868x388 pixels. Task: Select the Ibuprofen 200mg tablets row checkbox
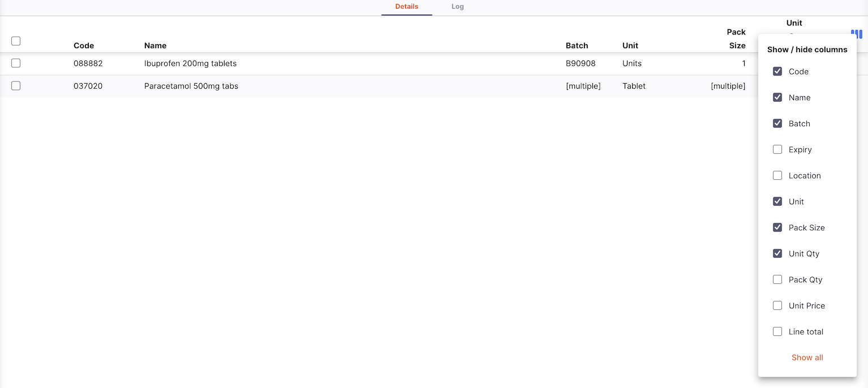16,63
